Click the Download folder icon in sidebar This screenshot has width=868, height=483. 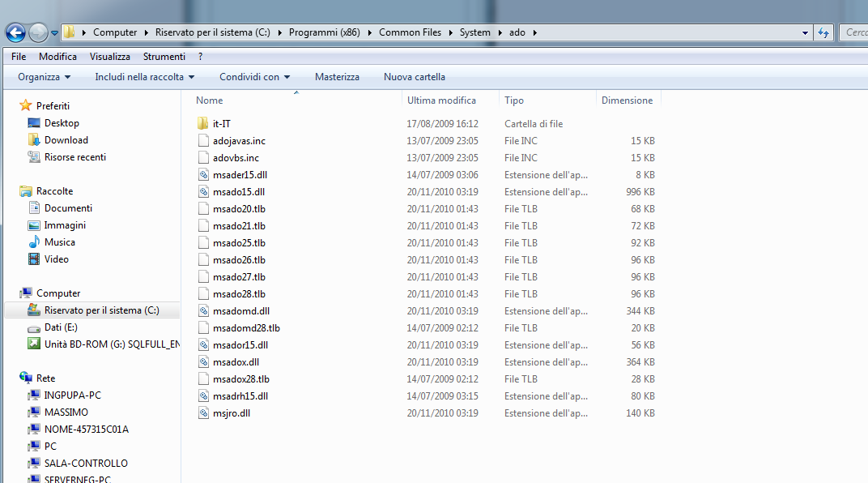[34, 139]
